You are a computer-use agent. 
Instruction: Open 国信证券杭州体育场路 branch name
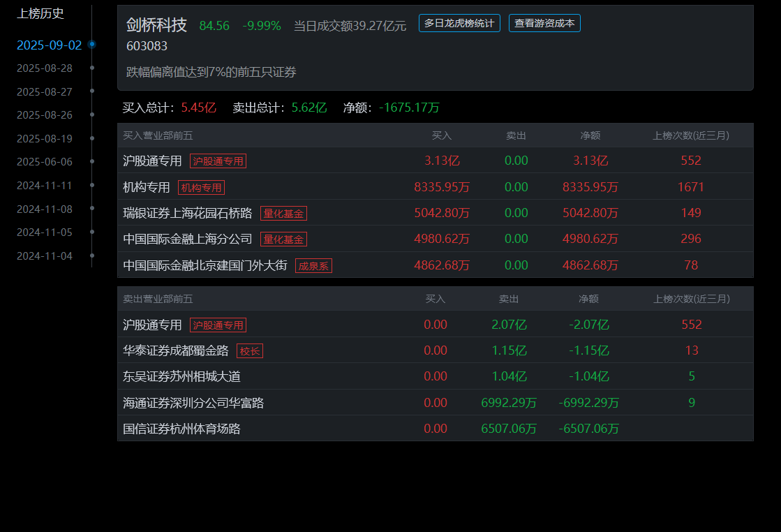click(x=181, y=429)
